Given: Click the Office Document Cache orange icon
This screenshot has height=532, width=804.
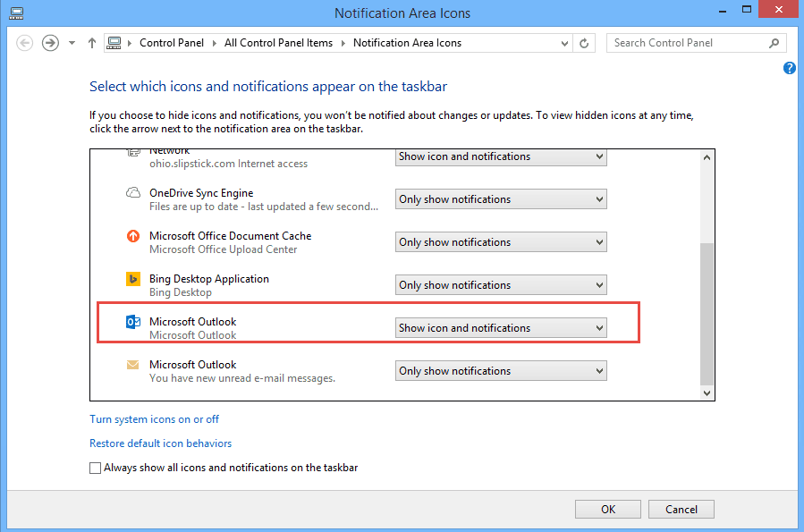Looking at the screenshot, I should [x=132, y=236].
